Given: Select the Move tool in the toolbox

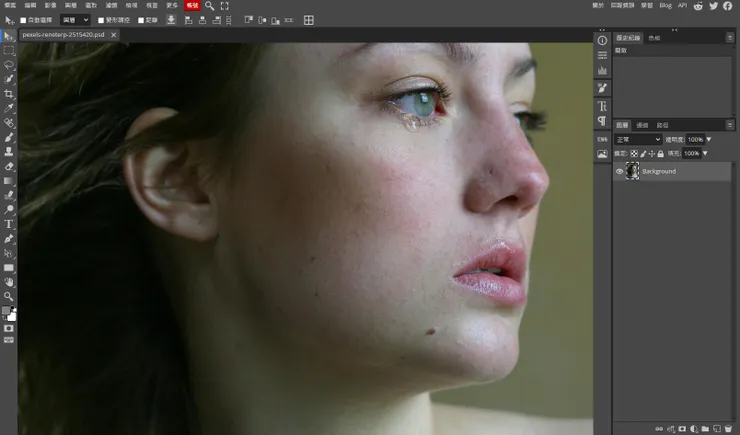Looking at the screenshot, I should point(9,36).
